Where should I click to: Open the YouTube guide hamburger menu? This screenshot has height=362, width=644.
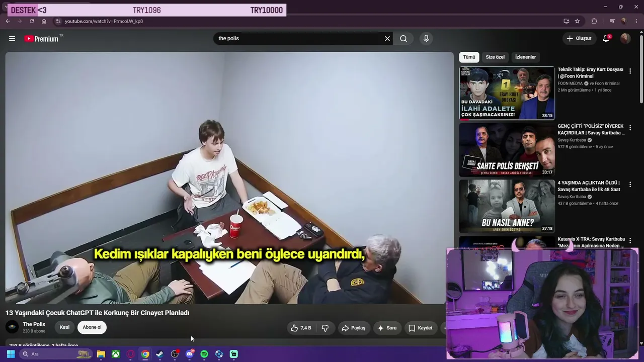click(12, 39)
